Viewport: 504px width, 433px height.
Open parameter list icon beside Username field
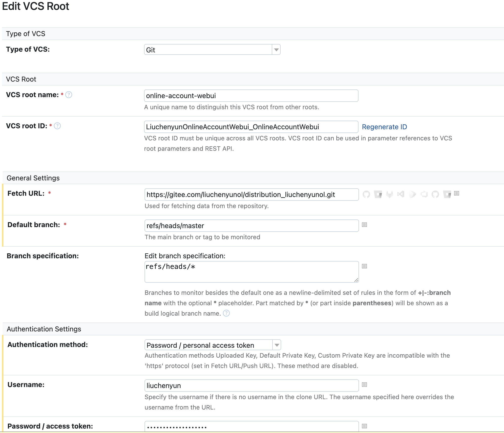point(364,385)
